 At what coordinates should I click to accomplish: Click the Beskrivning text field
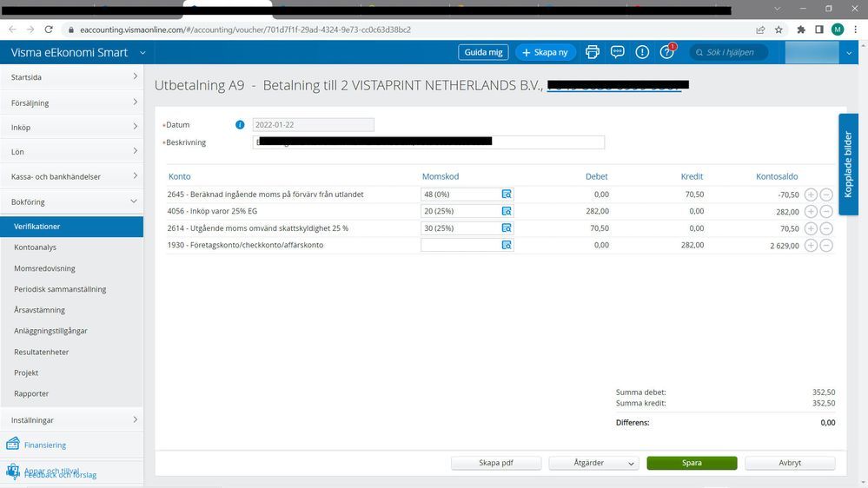(x=427, y=142)
